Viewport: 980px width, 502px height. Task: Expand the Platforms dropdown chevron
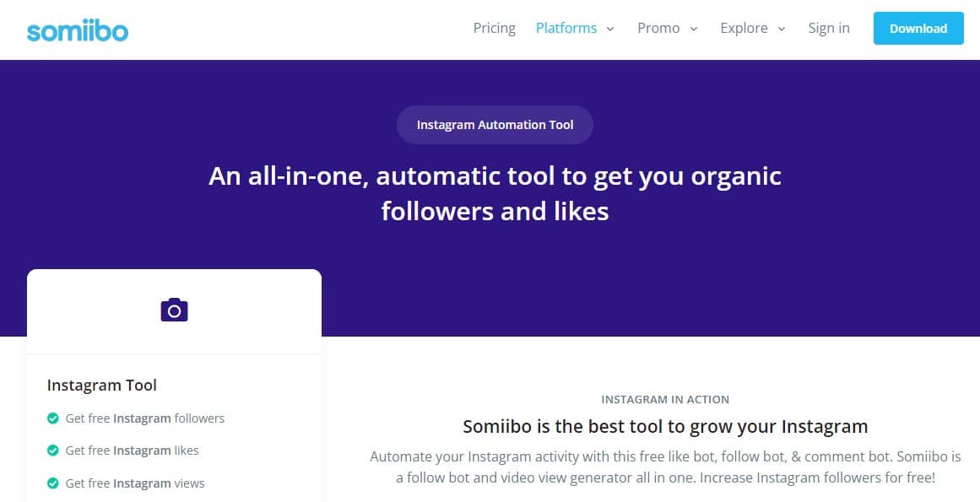[x=610, y=29]
